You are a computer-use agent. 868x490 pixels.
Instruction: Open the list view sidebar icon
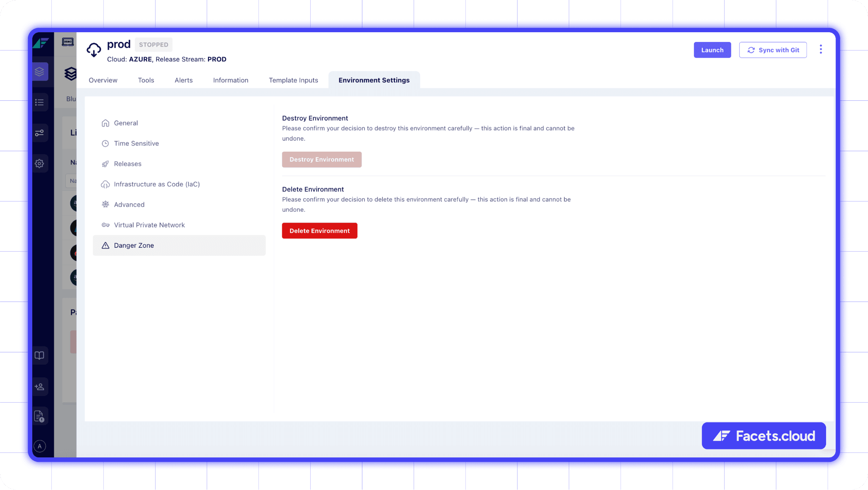point(40,102)
